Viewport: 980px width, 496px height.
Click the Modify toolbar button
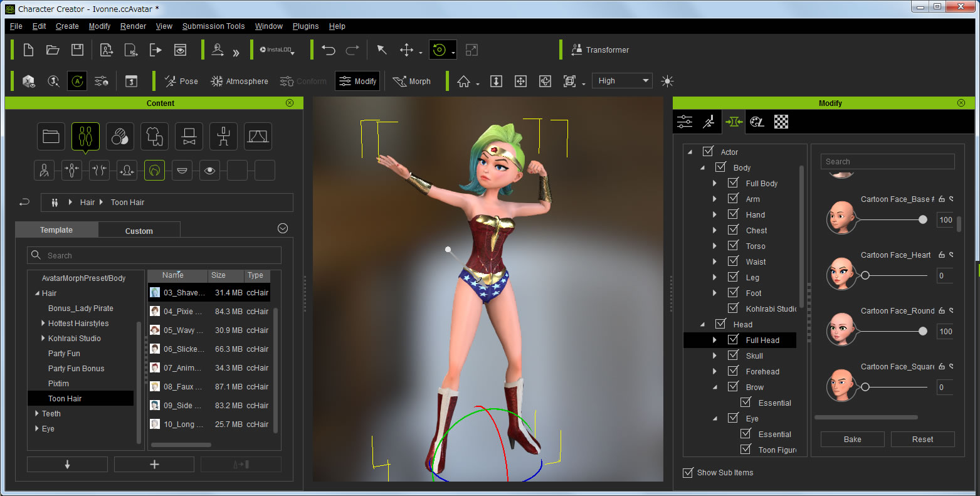[357, 81]
